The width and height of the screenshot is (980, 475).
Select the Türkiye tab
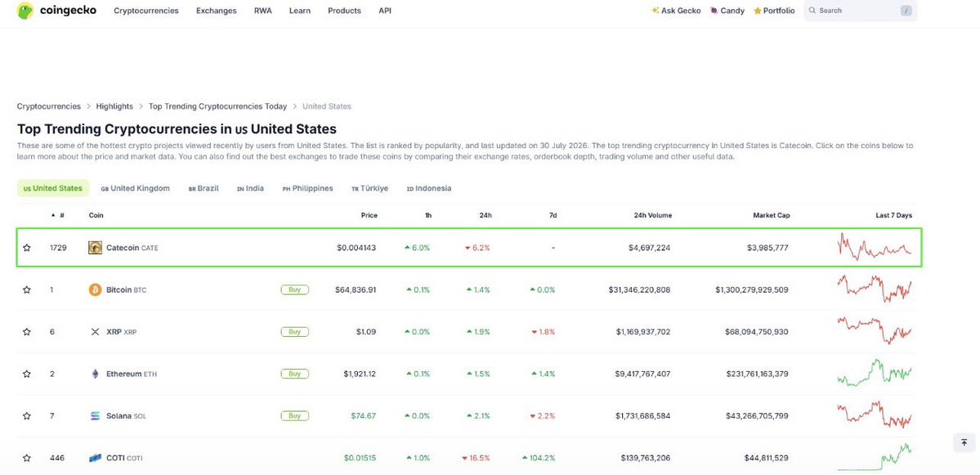tap(370, 188)
